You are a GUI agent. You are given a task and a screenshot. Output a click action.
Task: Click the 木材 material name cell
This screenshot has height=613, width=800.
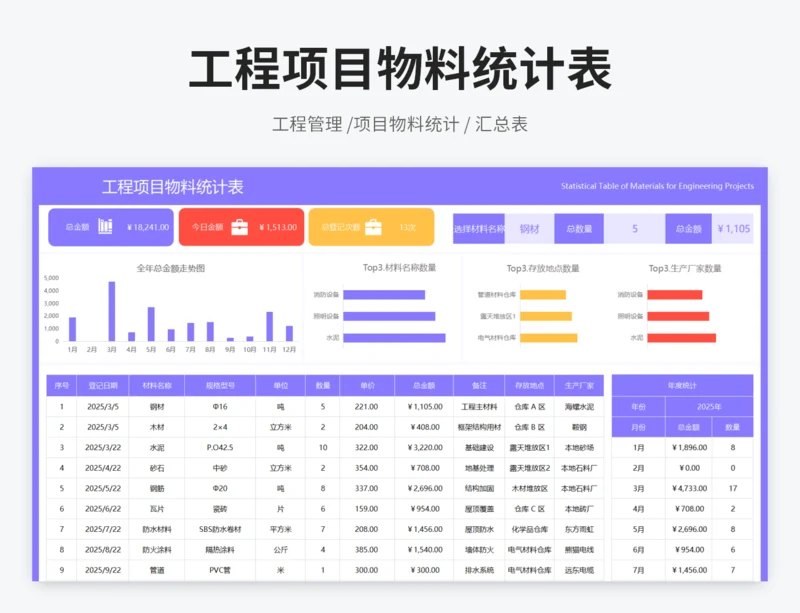[157, 427]
